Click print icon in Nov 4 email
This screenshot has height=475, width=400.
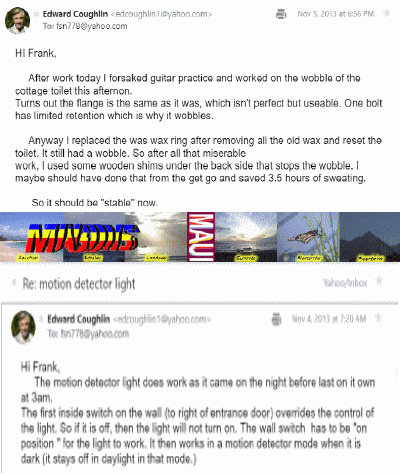click(276, 319)
